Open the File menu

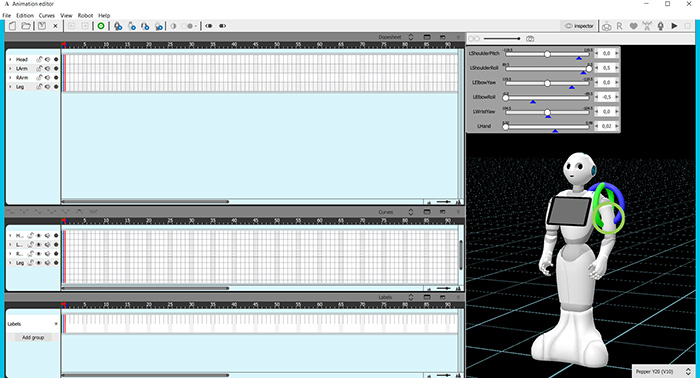point(6,15)
